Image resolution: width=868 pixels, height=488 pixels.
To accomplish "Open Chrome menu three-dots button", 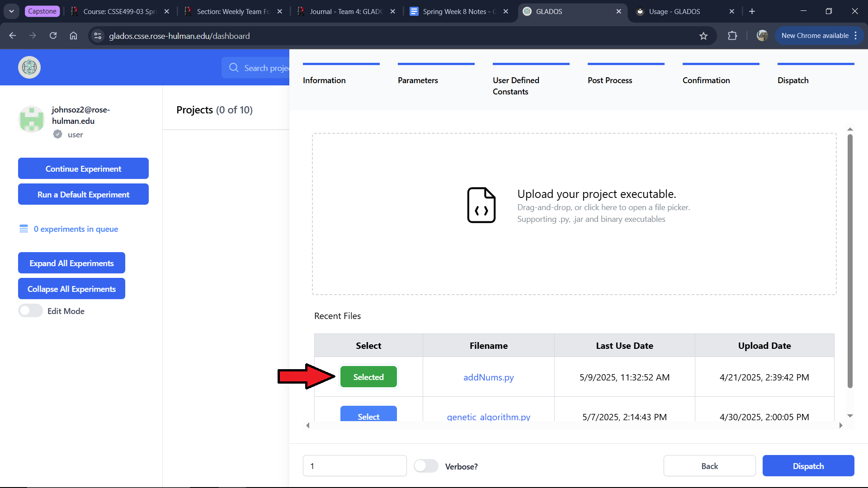I will 856,36.
